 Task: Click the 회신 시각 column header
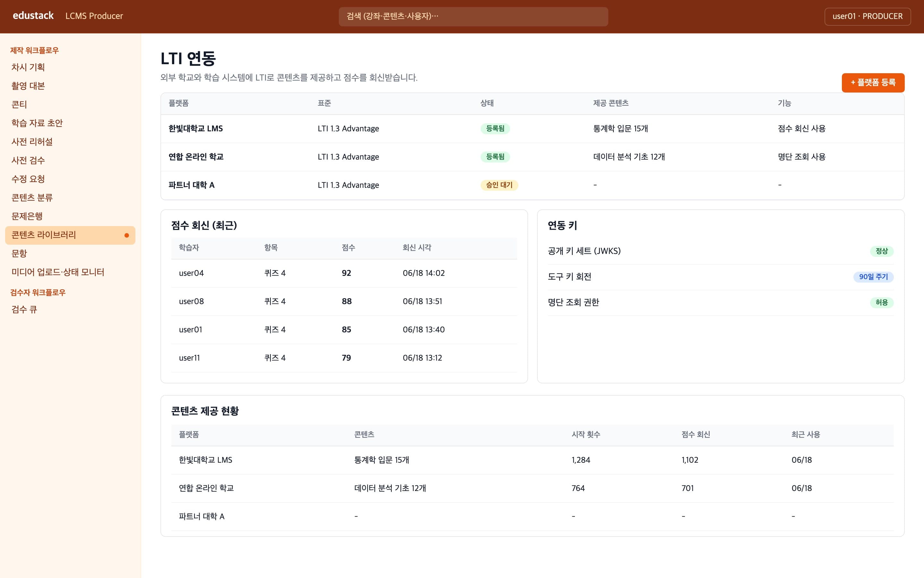pos(416,248)
